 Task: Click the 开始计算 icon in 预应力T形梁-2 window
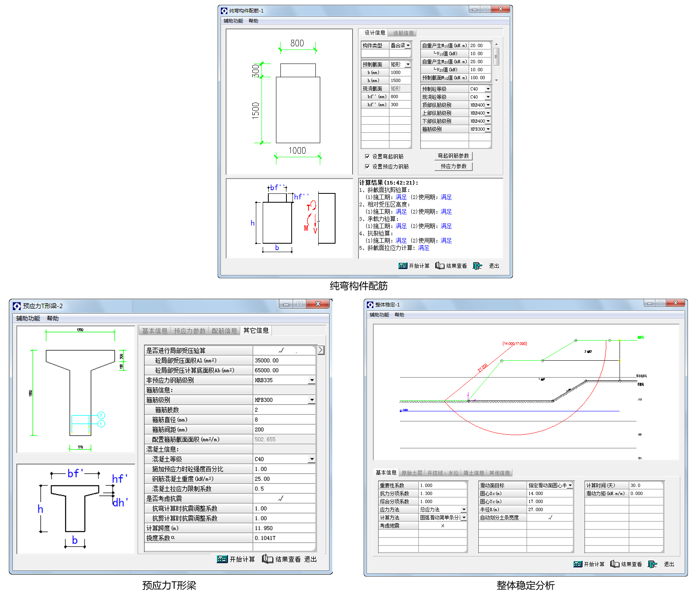222,559
